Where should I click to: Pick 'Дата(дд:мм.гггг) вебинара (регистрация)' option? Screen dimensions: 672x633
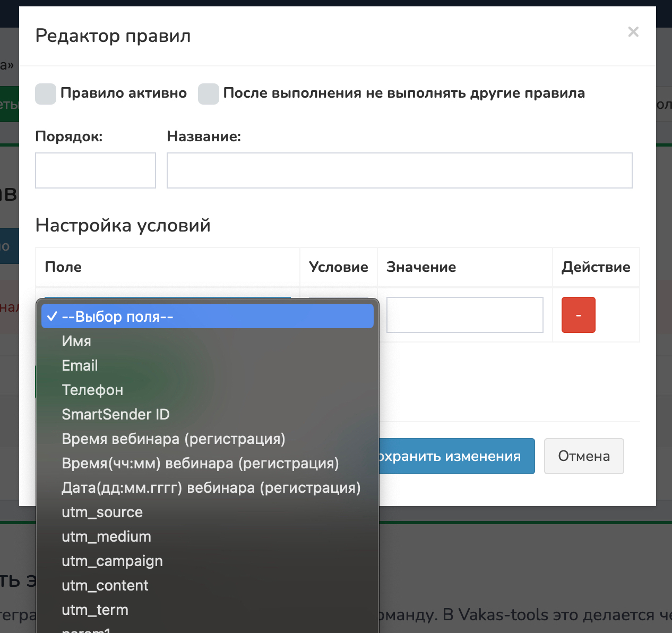pyautogui.click(x=211, y=487)
